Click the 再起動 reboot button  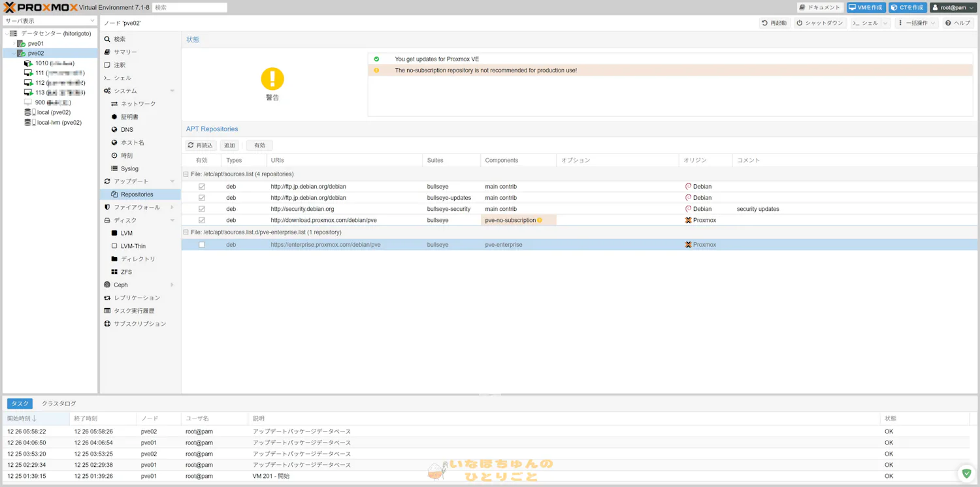tap(774, 23)
